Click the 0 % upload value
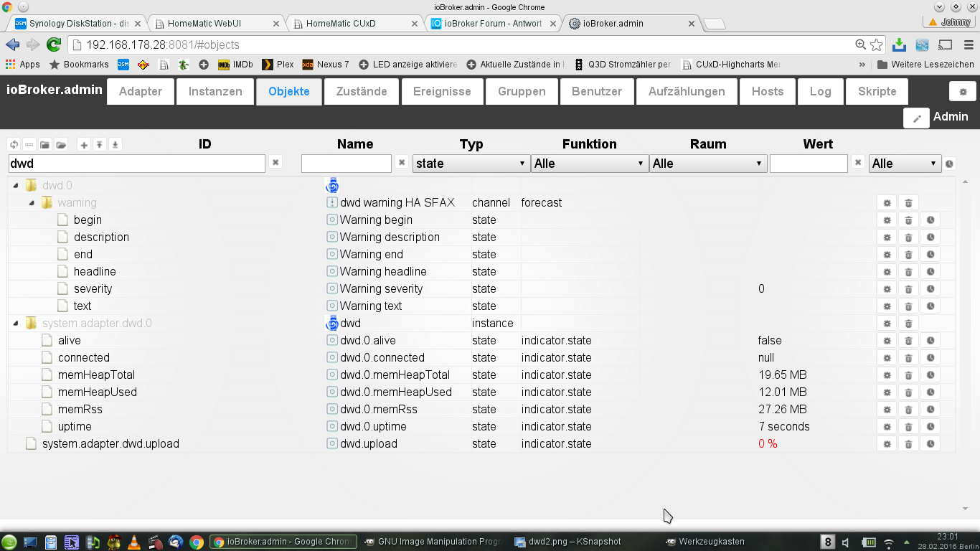Screen dimensions: 980x551 pyautogui.click(x=768, y=444)
